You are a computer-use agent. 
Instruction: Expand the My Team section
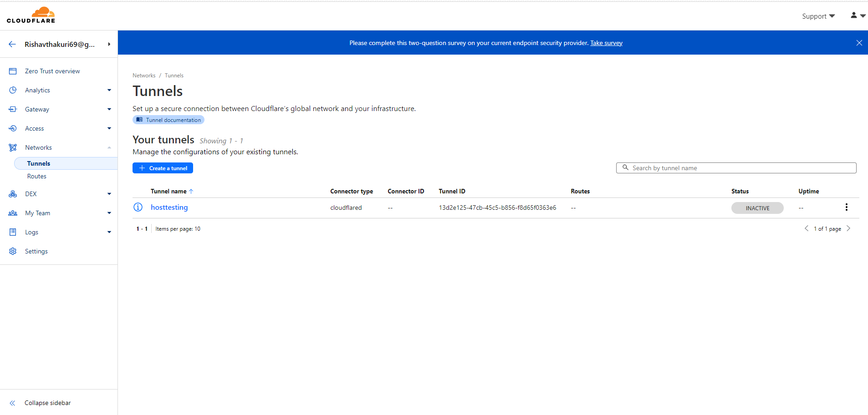(x=109, y=213)
